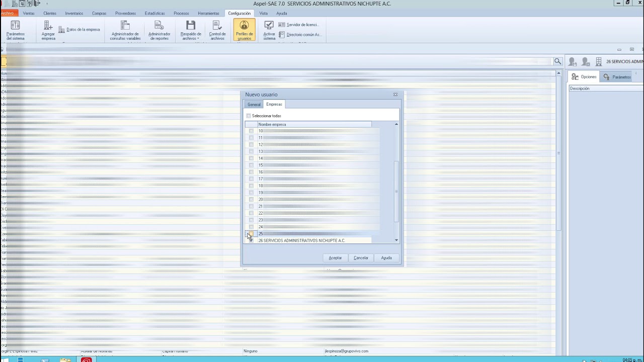This screenshot has width=644, height=362.
Task: Click the company building icon in the right panel
Action: click(599, 62)
